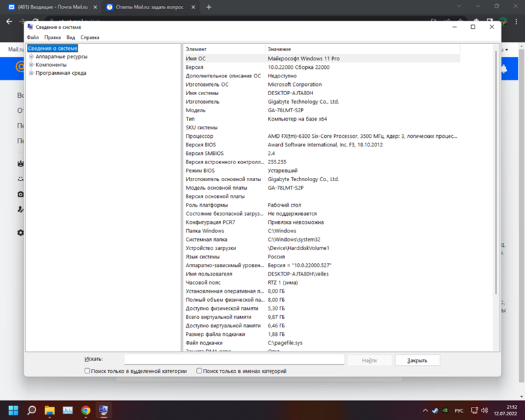
Task: Switch to Google Chrome in taskbar
Action: click(86, 410)
